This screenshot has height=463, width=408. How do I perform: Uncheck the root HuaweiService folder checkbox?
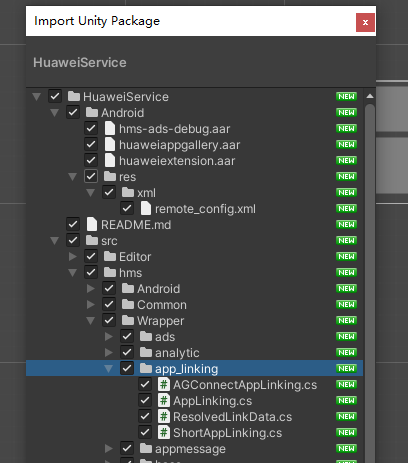tap(55, 97)
